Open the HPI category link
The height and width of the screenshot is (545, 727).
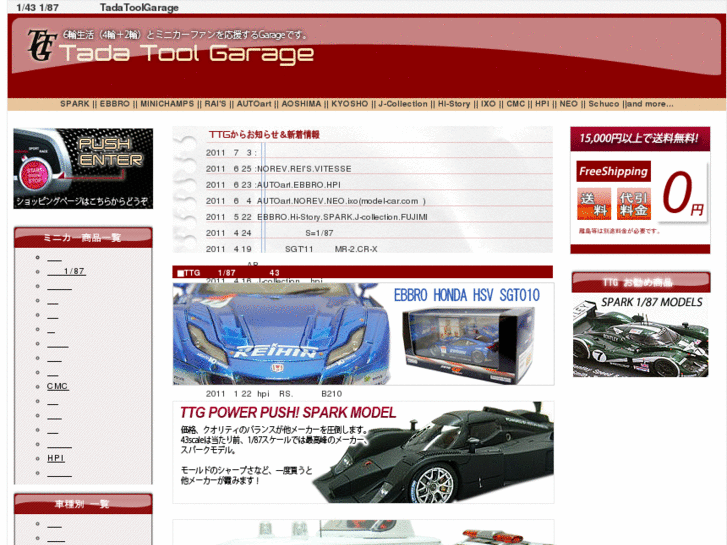coord(56,458)
